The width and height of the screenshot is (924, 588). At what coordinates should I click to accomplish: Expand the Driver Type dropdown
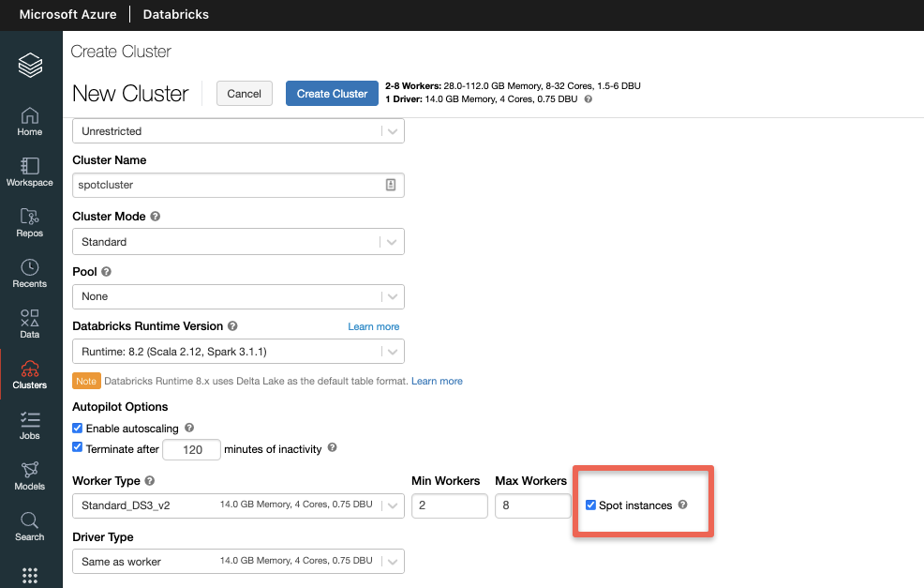coord(238,562)
